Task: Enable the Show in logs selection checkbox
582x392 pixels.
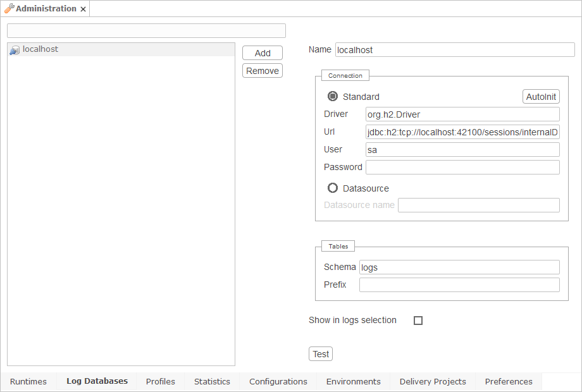Action: click(x=418, y=321)
